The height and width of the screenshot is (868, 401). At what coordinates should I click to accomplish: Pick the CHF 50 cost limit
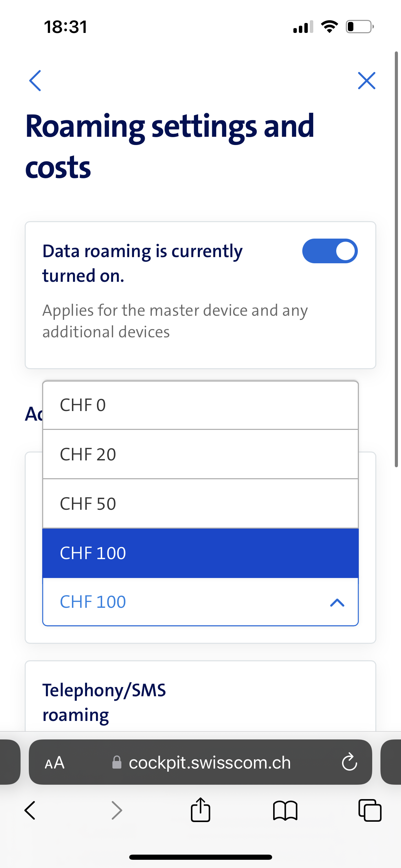(x=200, y=504)
